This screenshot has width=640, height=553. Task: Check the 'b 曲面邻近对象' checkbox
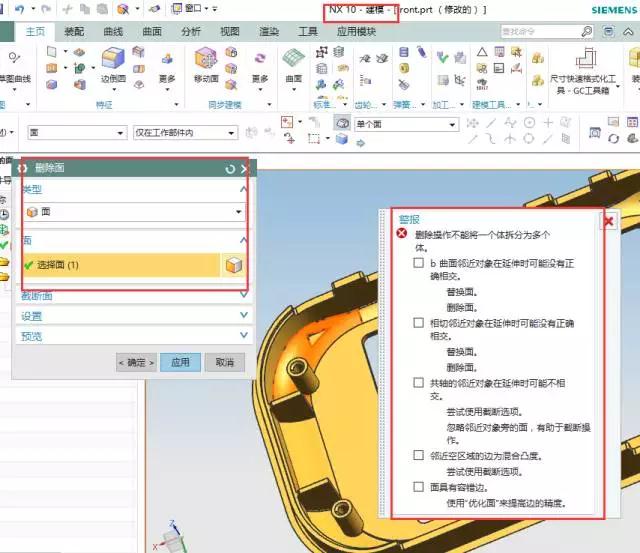tap(419, 263)
